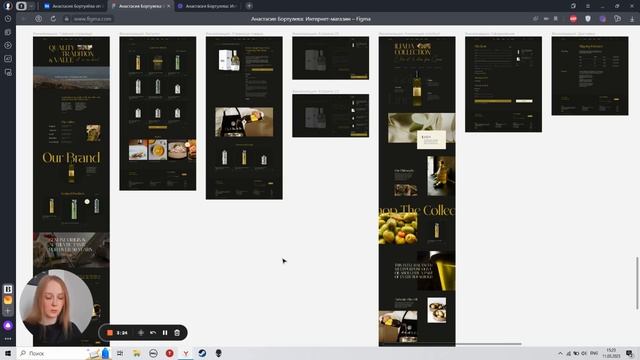Reload the current page
The width and height of the screenshot is (640, 360).
pyautogui.click(x=53, y=19)
